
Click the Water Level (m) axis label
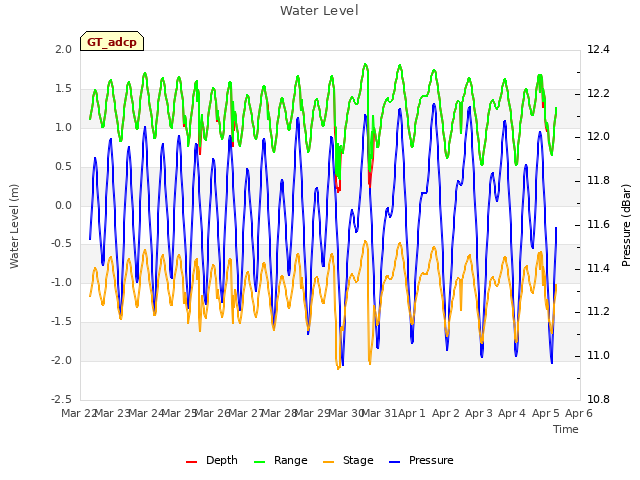pos(15,226)
